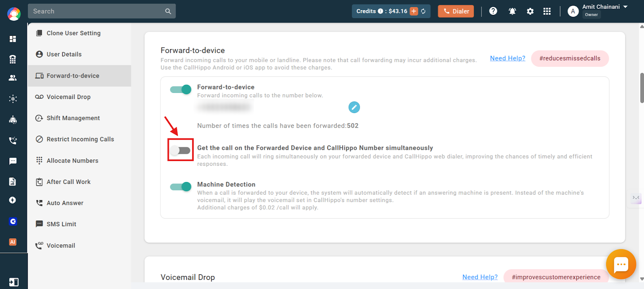Image resolution: width=644 pixels, height=289 pixels.
Task: Click the #reducesmissedcalls tag
Action: (570, 58)
